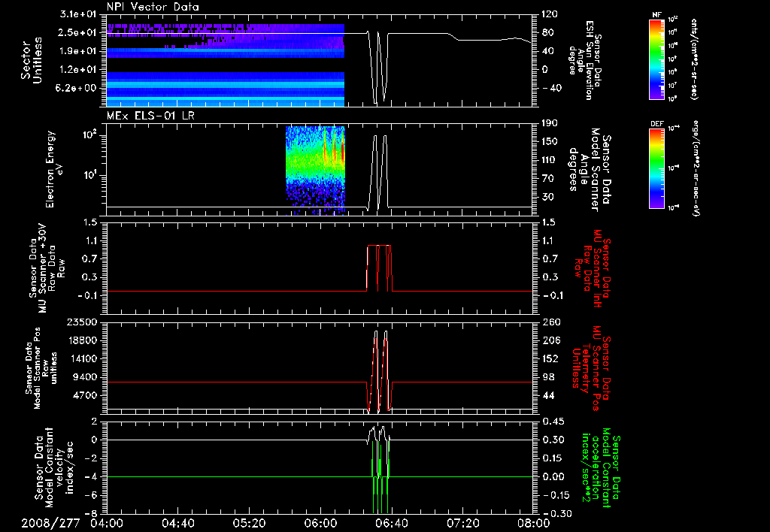Click the Model Scanner Angle degrees axis label
770x532 pixels.
(x=590, y=170)
